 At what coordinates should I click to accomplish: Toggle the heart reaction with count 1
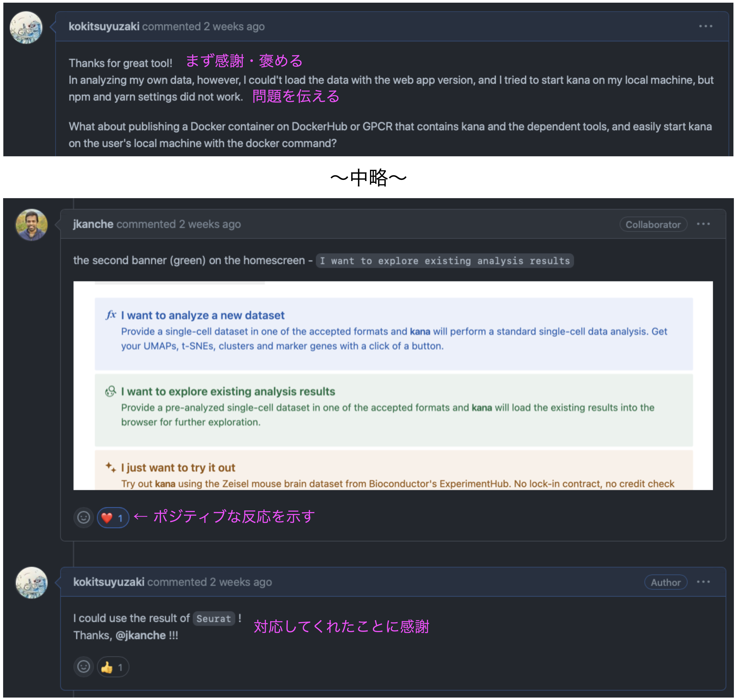coord(113,518)
